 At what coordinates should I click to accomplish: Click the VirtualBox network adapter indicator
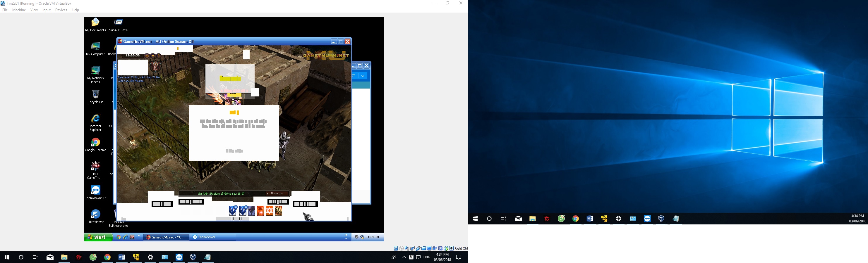412,249
